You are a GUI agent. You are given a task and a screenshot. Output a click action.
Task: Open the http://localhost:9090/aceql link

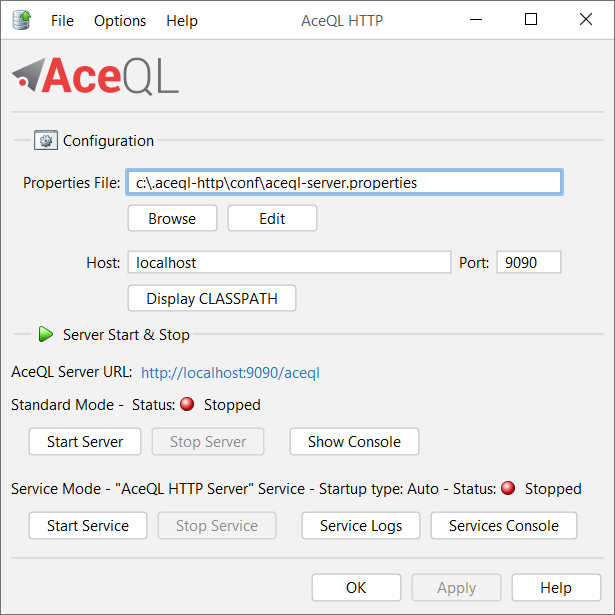click(x=230, y=373)
